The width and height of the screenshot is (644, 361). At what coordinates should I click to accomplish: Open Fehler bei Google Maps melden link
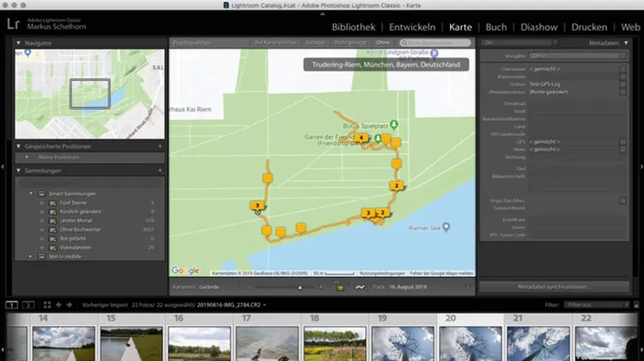click(441, 274)
